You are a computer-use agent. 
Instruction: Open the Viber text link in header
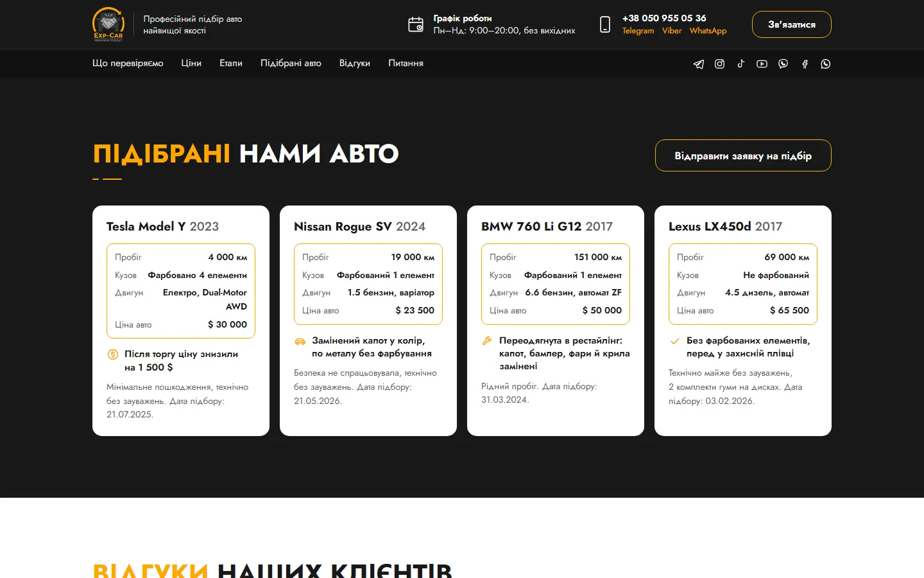672,31
